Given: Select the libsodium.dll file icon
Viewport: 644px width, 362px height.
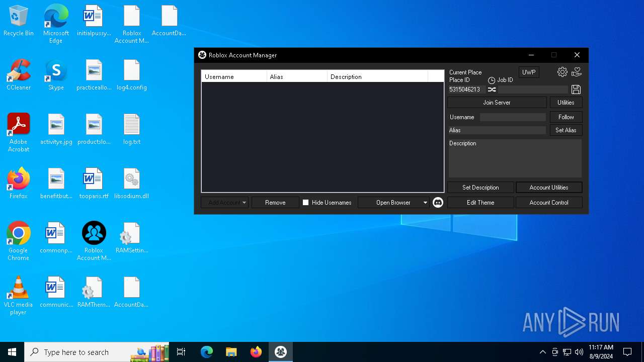Looking at the screenshot, I should click(x=131, y=184).
